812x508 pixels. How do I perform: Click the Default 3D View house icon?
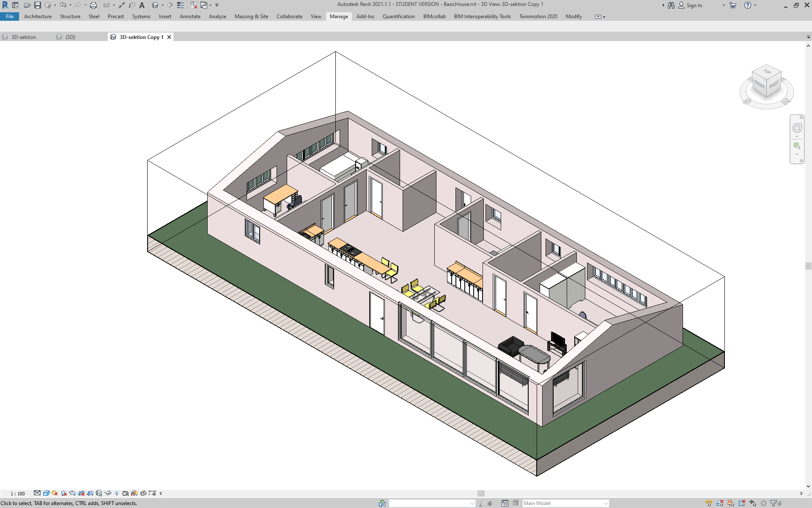coord(155,5)
